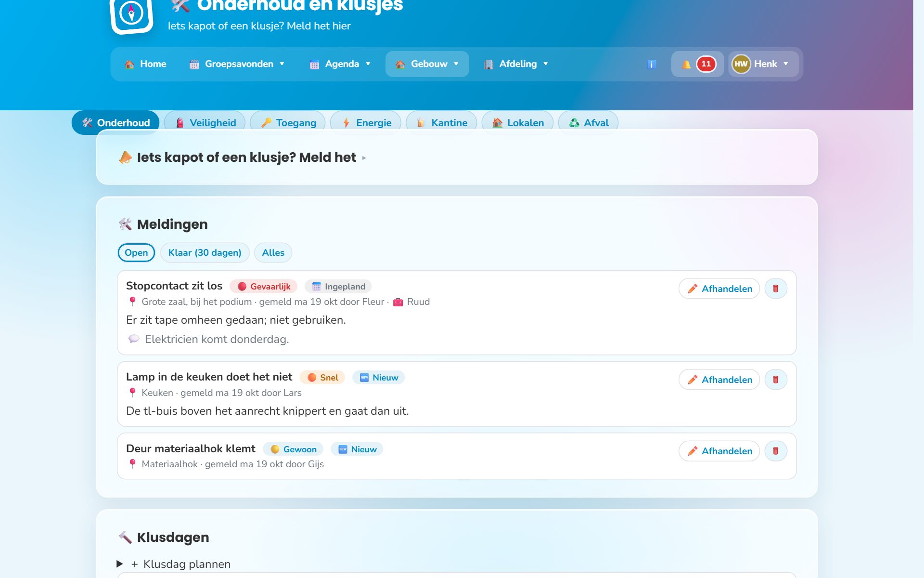Click the Snel priority badge
This screenshot has width=924, height=578.
pyautogui.click(x=322, y=378)
